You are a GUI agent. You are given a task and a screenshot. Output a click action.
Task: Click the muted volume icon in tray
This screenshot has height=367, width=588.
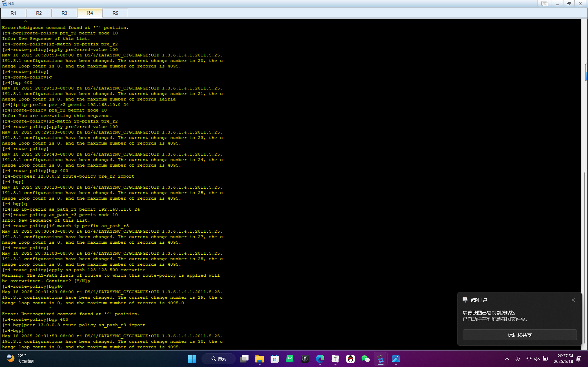click(x=537, y=359)
